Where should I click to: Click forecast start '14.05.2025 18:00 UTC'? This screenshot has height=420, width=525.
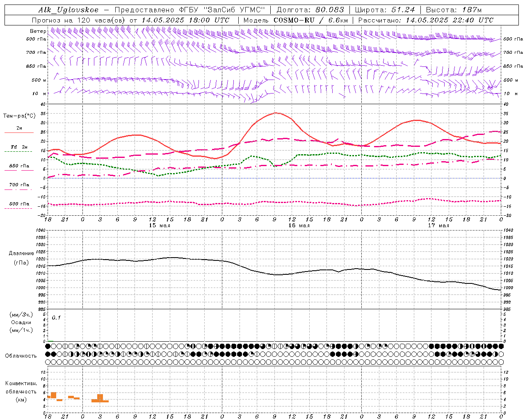[x=185, y=20]
